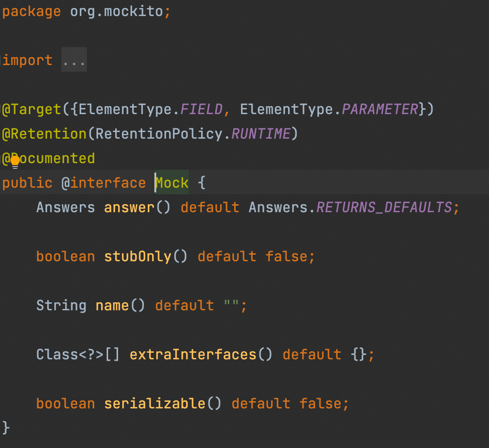This screenshot has height=448, width=489.
Task: Click the @Retention annotation
Action: pyautogui.click(x=44, y=134)
